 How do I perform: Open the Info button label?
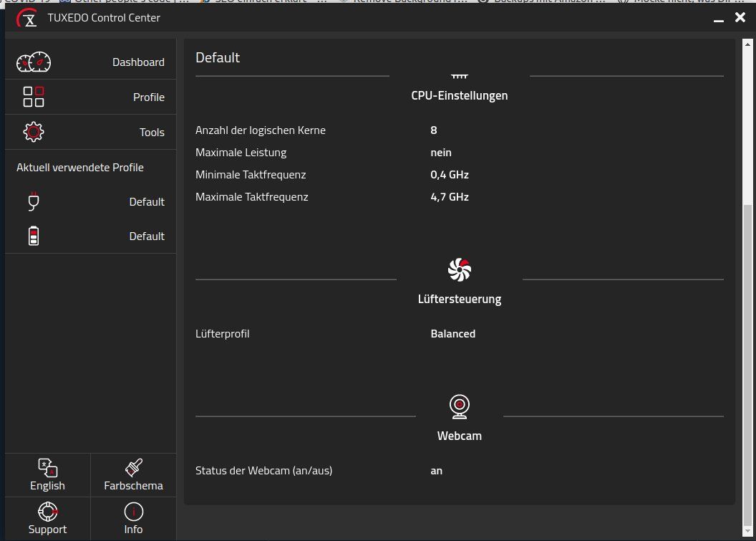pyautogui.click(x=133, y=530)
